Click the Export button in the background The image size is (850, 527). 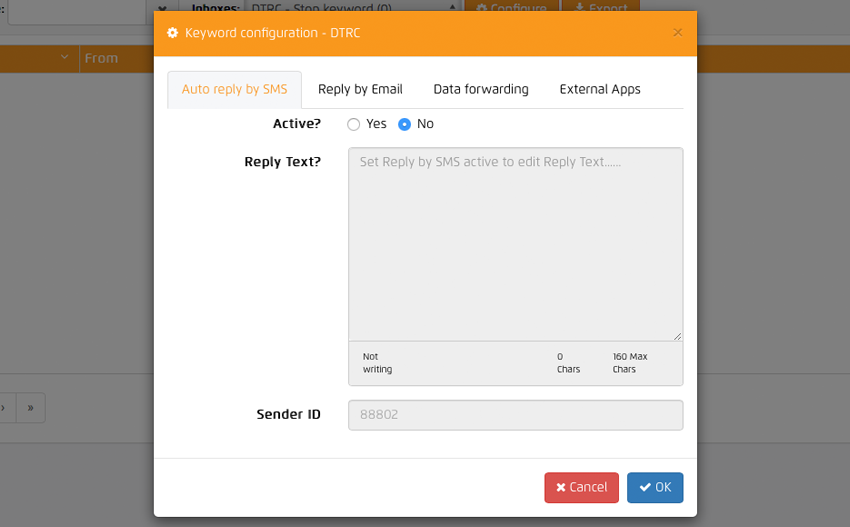coord(601,6)
